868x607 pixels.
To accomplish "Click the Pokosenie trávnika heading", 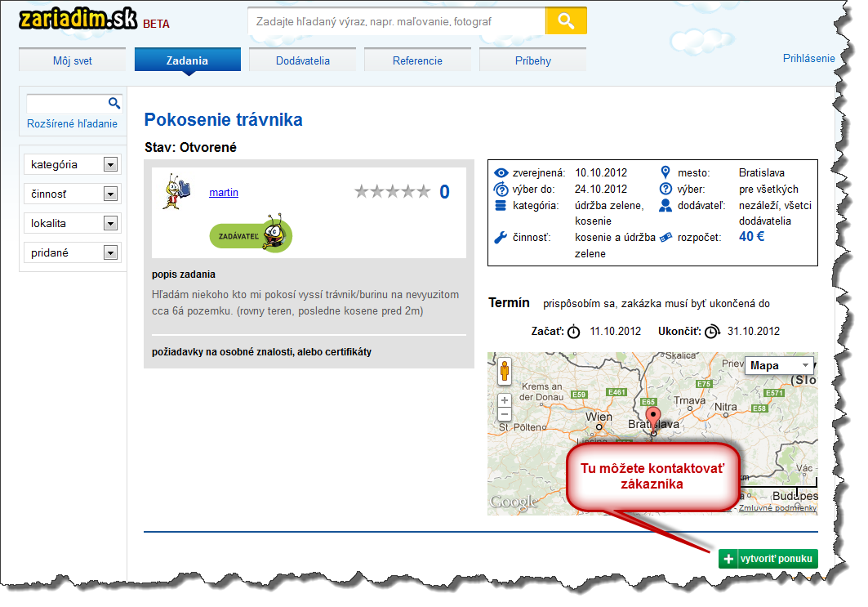I will point(223,119).
